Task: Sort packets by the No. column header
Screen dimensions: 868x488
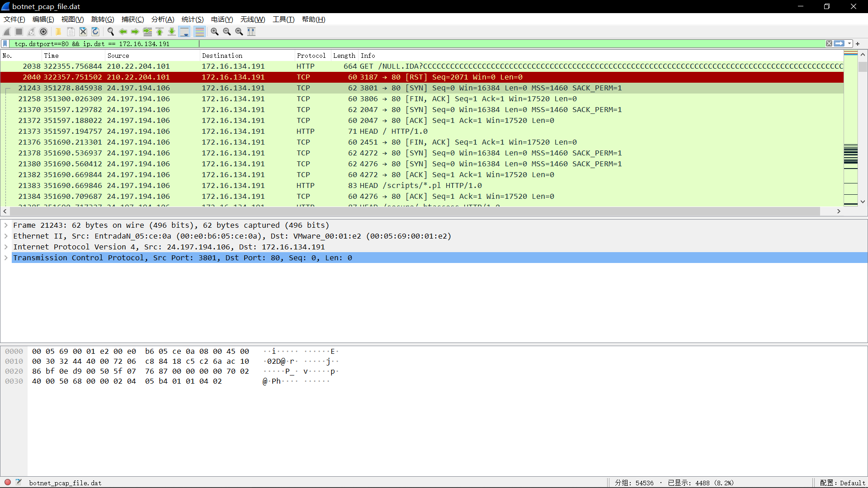Action: click(21, 56)
